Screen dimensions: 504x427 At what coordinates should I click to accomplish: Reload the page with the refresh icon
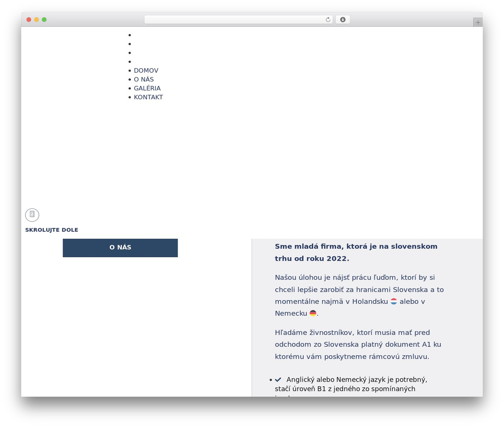(328, 20)
